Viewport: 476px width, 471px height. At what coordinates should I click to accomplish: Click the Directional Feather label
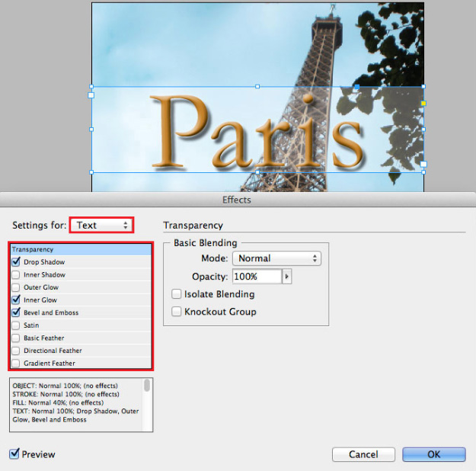coord(53,351)
